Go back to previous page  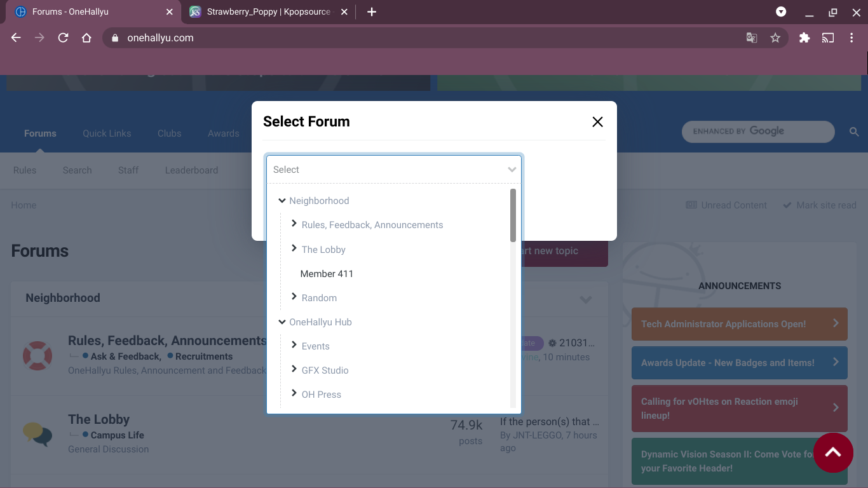(17, 38)
